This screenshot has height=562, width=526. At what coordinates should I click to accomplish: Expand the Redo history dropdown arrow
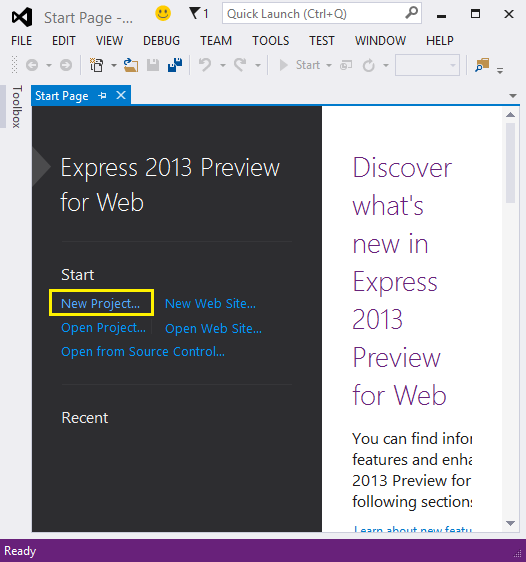point(258,66)
